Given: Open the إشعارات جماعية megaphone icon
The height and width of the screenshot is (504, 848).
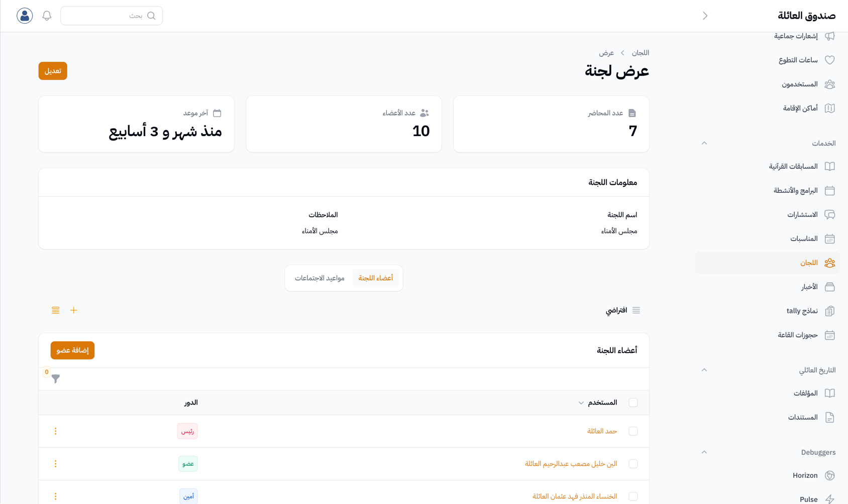Looking at the screenshot, I should pyautogui.click(x=829, y=36).
